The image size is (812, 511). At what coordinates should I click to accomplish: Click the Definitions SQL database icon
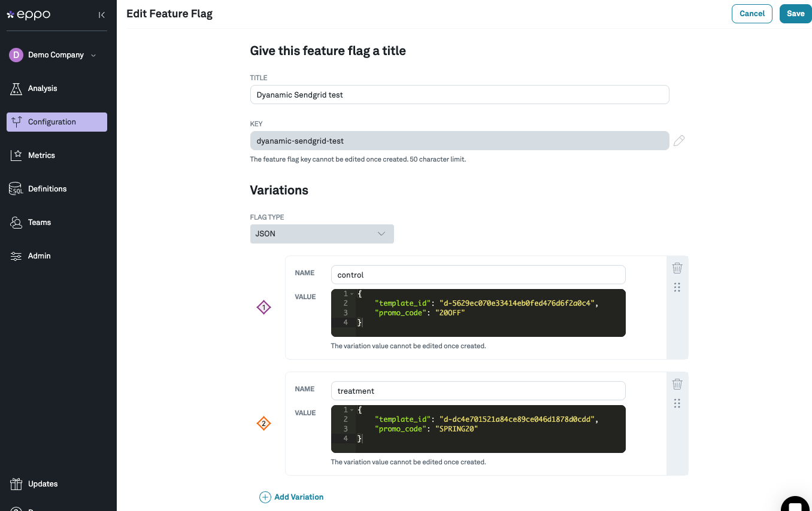[16, 188]
